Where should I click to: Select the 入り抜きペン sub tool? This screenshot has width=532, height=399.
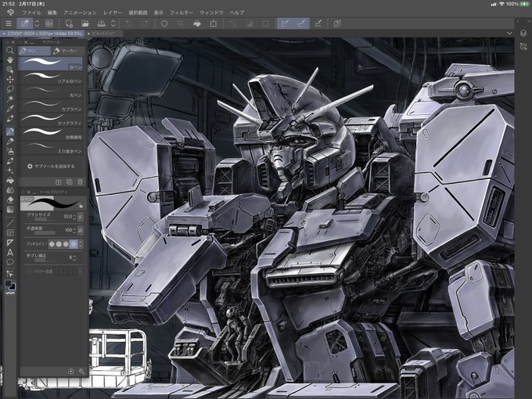pyautogui.click(x=51, y=147)
